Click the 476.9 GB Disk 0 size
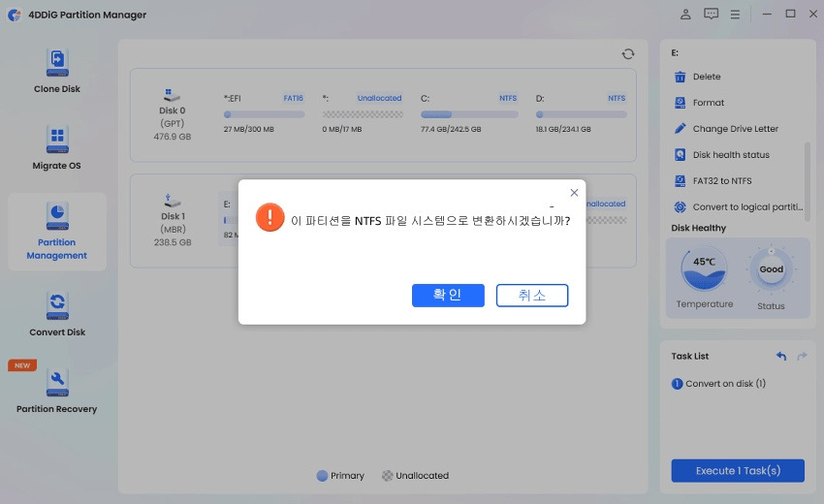 tap(173, 137)
